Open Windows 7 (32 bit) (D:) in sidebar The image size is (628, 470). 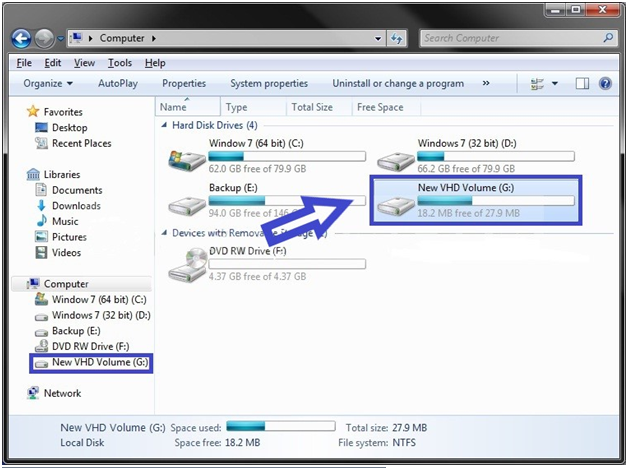[x=101, y=315]
